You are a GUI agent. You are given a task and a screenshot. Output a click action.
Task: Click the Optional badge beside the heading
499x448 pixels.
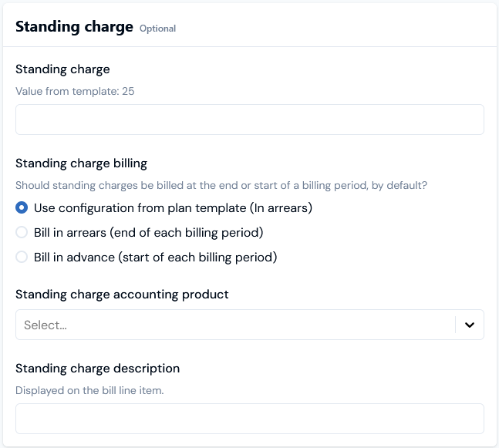157,29
